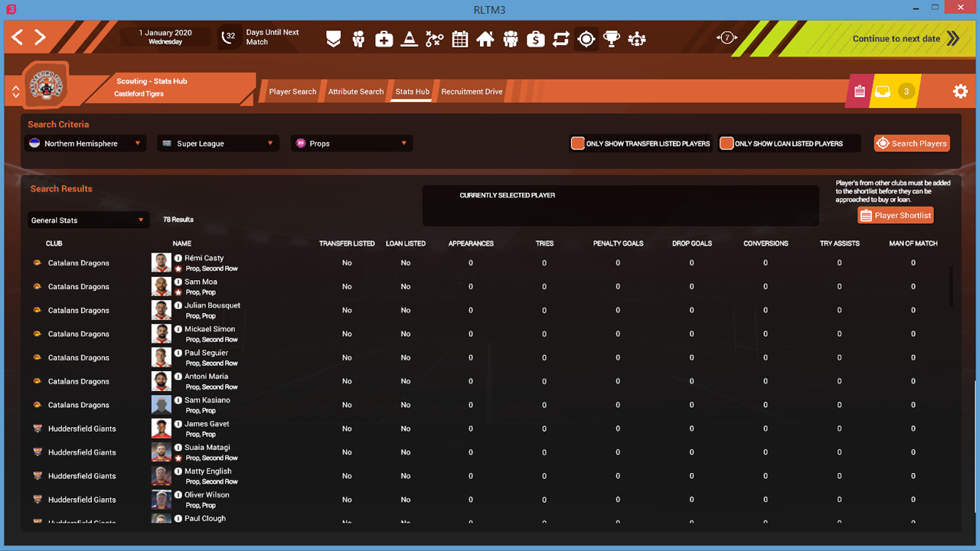Screen dimensions: 980x551
Task: Select the Mickael Simon player name
Action: pos(210,329)
